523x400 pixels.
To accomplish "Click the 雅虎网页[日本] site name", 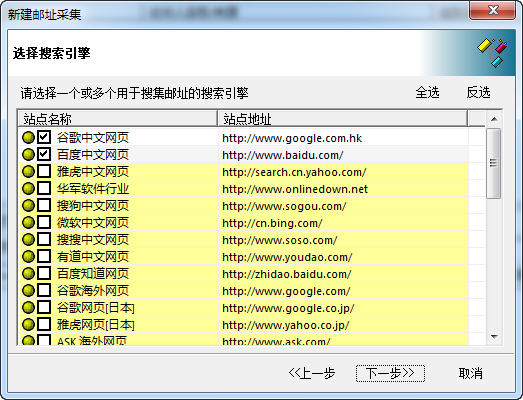I will click(x=96, y=325).
